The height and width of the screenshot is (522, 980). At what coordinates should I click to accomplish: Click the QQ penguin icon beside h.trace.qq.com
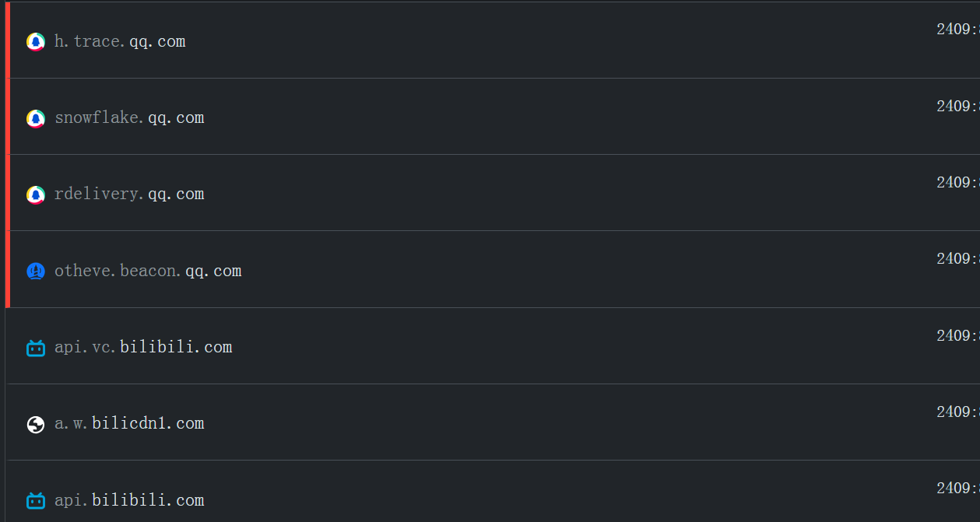point(36,42)
